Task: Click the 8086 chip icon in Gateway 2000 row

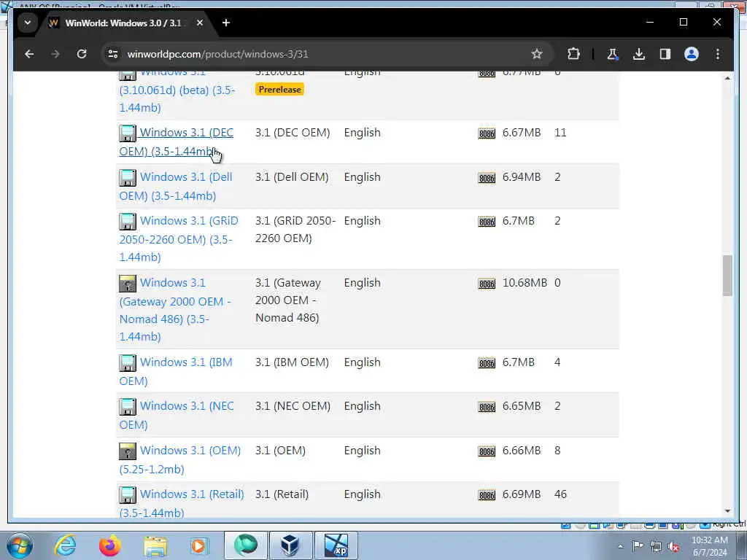Action: click(487, 284)
